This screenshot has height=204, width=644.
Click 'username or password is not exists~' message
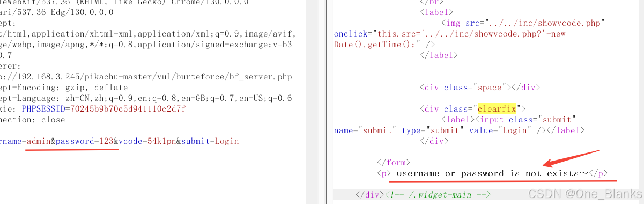tap(492, 173)
